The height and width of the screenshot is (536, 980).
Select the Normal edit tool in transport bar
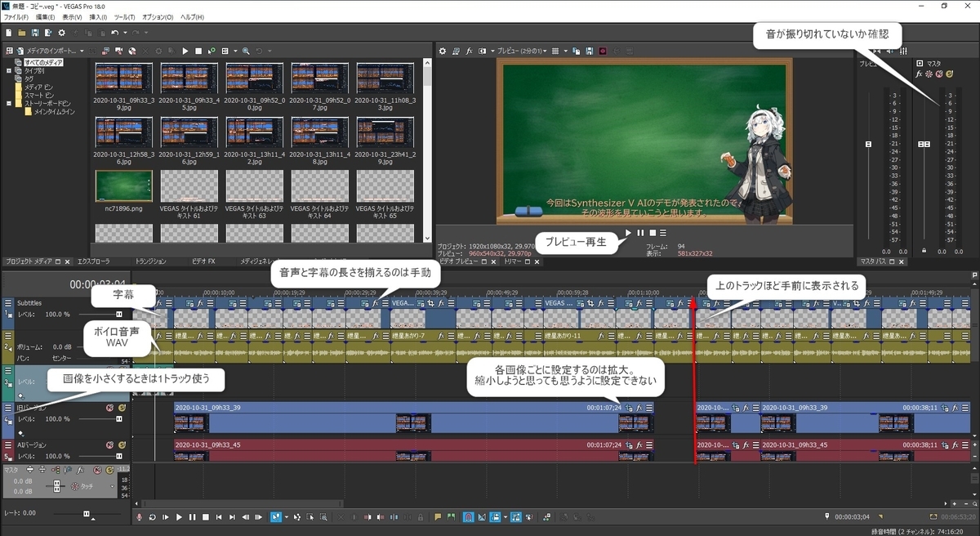pos(275,517)
